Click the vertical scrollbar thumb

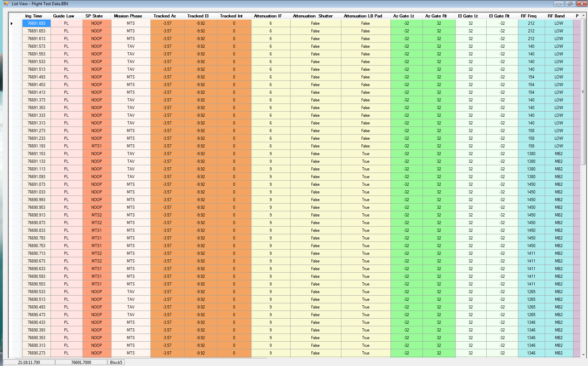(583, 92)
